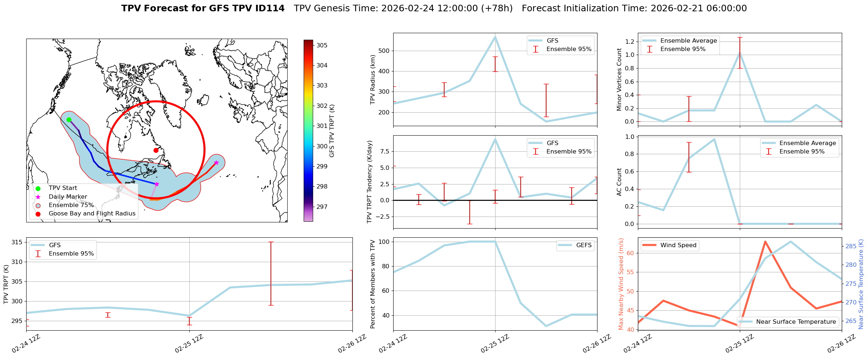868x358 pixels.
Task: Select the Near Surface Temperature legend entry
Action: click(x=796, y=322)
